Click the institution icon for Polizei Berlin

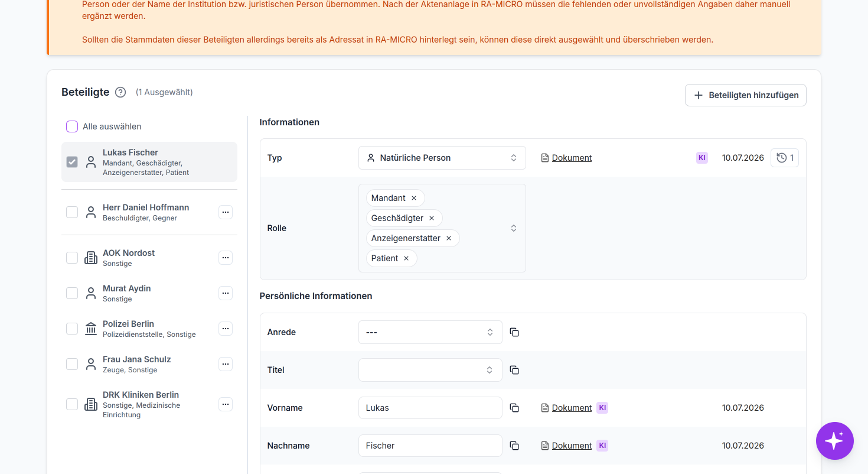[91, 329]
